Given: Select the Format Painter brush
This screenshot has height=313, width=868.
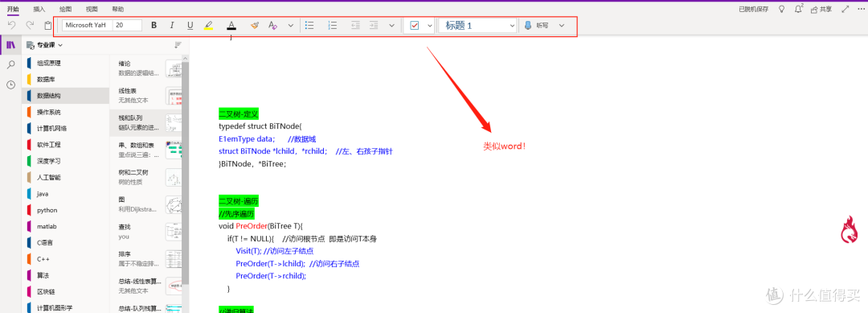Looking at the screenshot, I should 254,26.
